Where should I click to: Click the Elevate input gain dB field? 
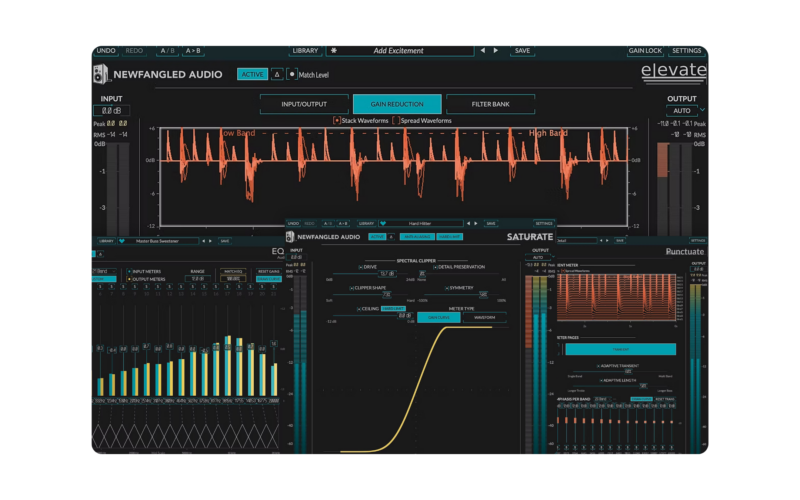(x=112, y=110)
